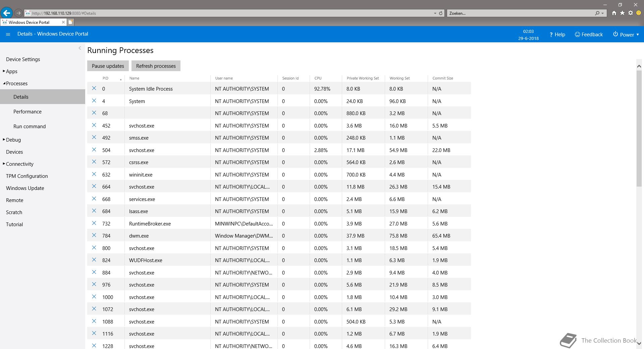The height and width of the screenshot is (349, 644).
Task: Terminate WUDFHost.exe via its X icon
Action: point(94,260)
